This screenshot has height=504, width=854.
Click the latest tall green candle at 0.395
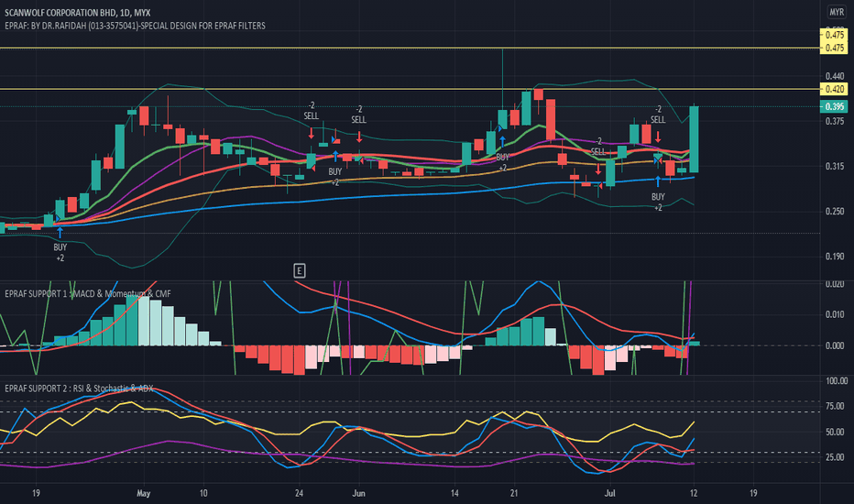(694, 139)
